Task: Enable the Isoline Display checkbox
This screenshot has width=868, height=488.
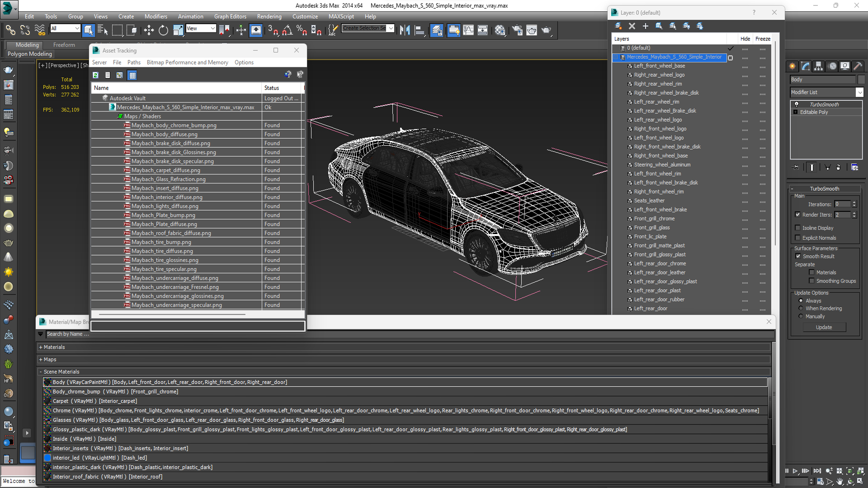Action: [798, 228]
